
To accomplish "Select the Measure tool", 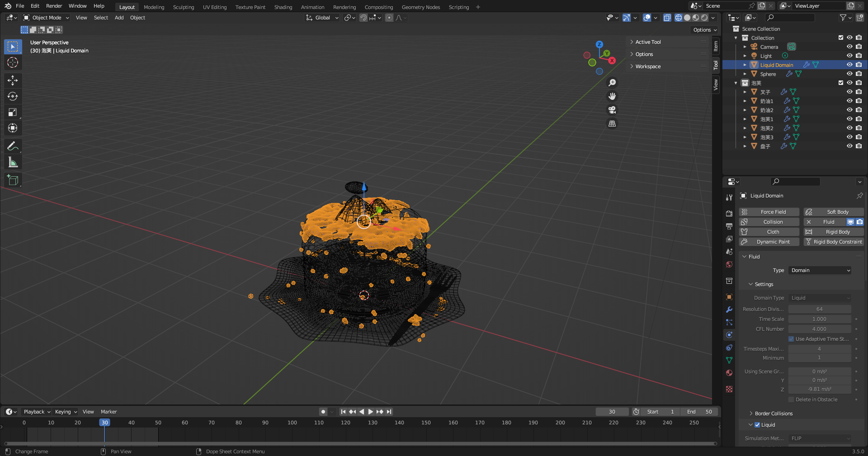I will tap(13, 162).
